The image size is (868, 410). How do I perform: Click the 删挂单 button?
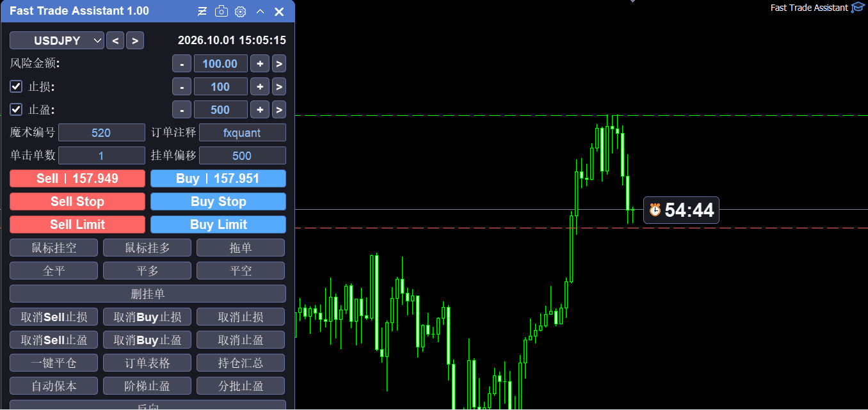(x=148, y=294)
